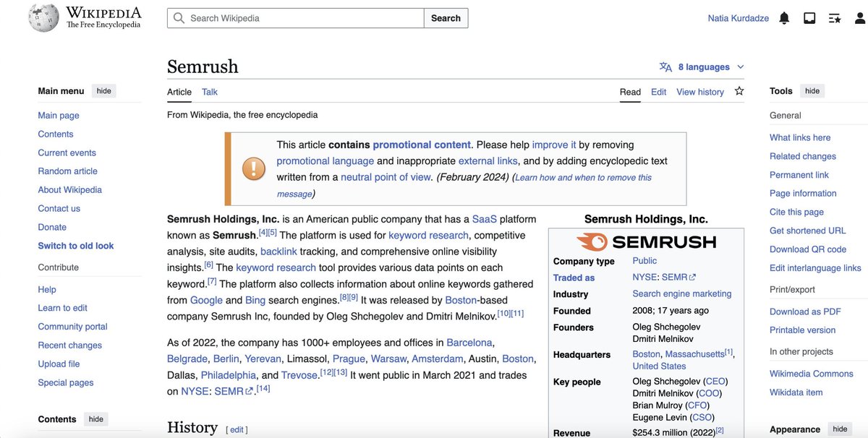Open the watchlist icon in header
The width and height of the screenshot is (868, 438).
pyautogui.click(x=835, y=18)
